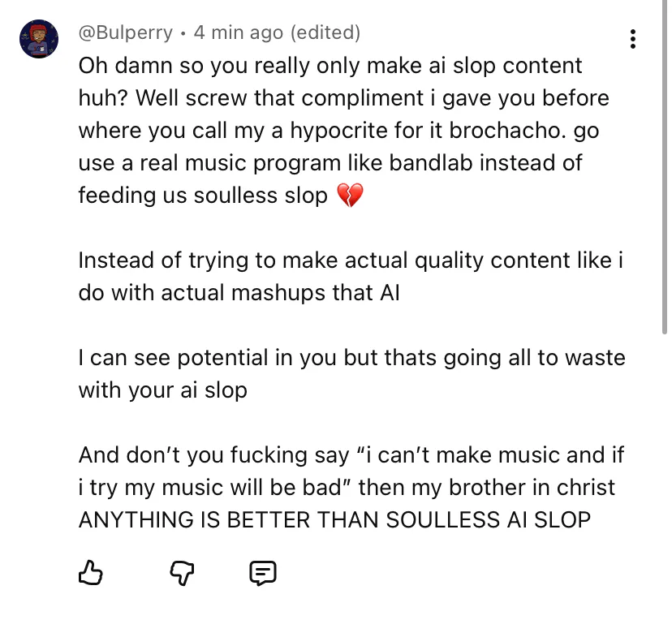
Task: Click the broken heart emoji
Action: tap(350, 196)
